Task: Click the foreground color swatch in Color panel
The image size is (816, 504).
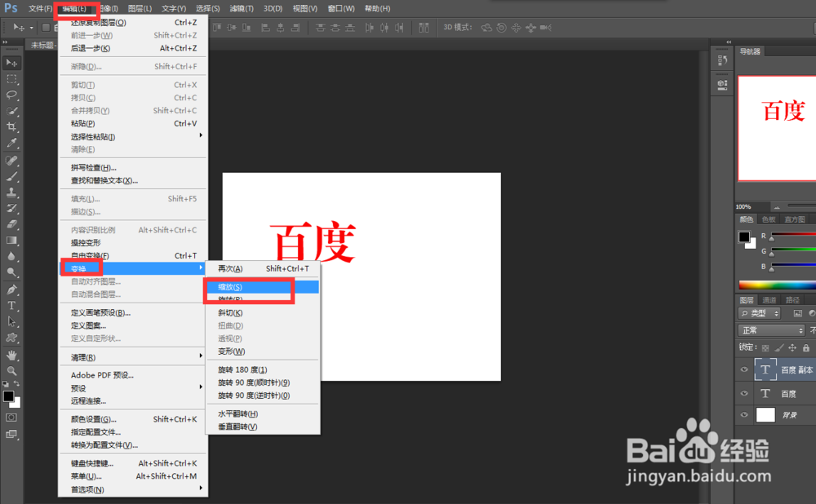Action: click(744, 237)
